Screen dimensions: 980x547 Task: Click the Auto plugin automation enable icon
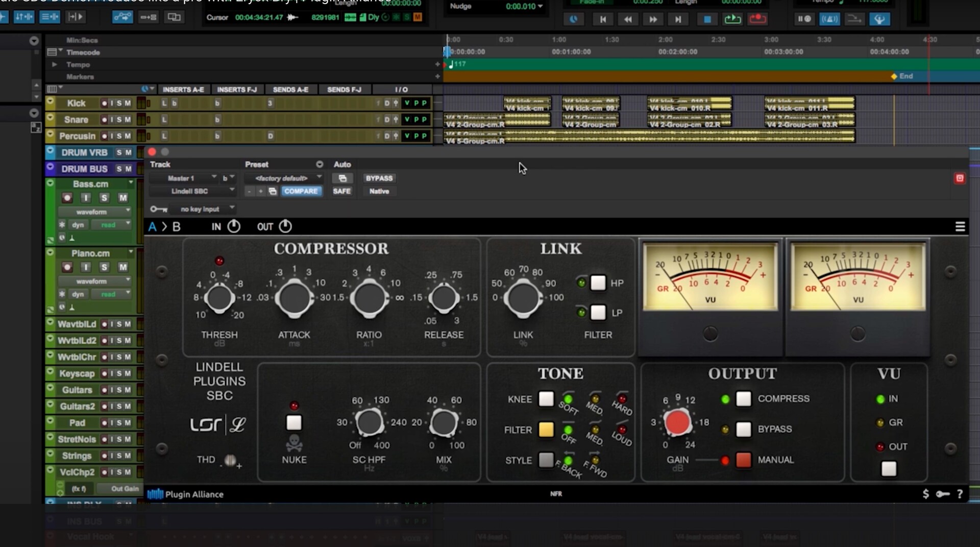coord(342,178)
